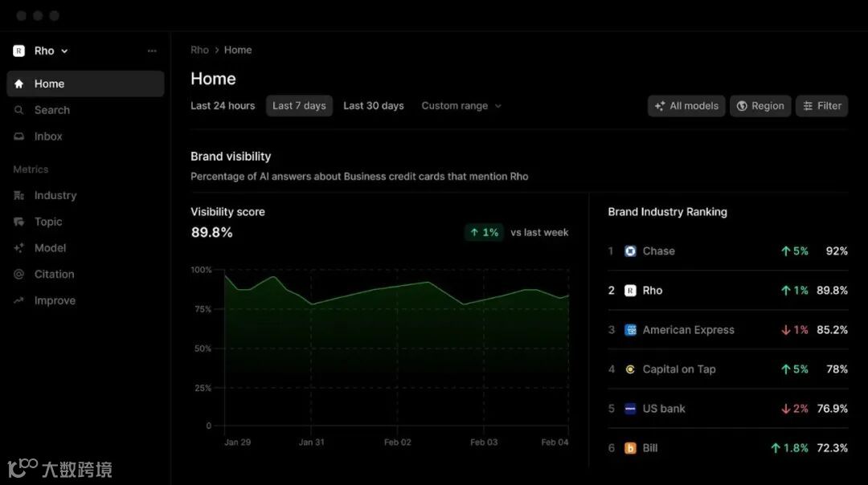This screenshot has height=485, width=868.
Task: Select the Last 30 days range
Action: tap(374, 106)
